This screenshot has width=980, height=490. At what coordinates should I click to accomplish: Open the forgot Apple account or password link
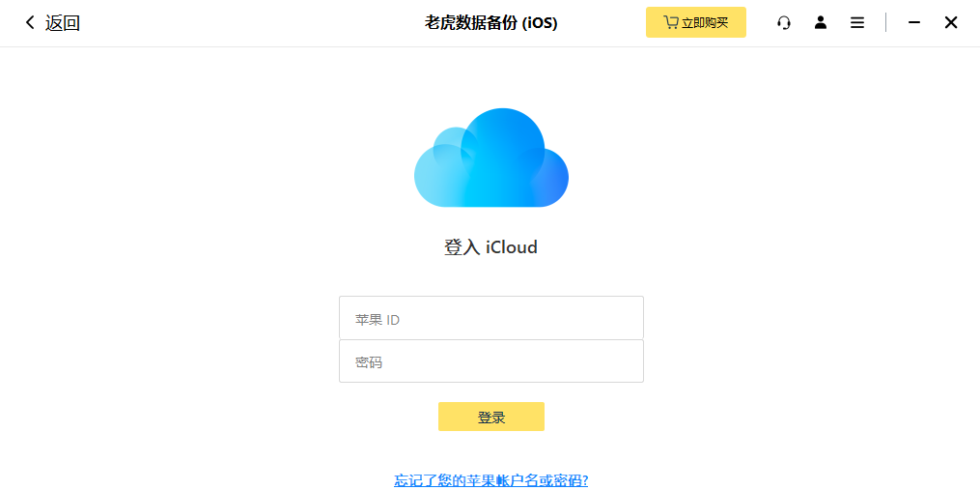click(491, 480)
